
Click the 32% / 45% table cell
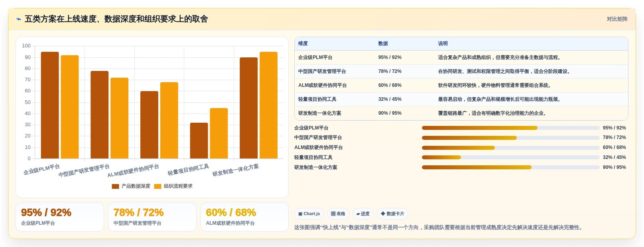(390, 100)
